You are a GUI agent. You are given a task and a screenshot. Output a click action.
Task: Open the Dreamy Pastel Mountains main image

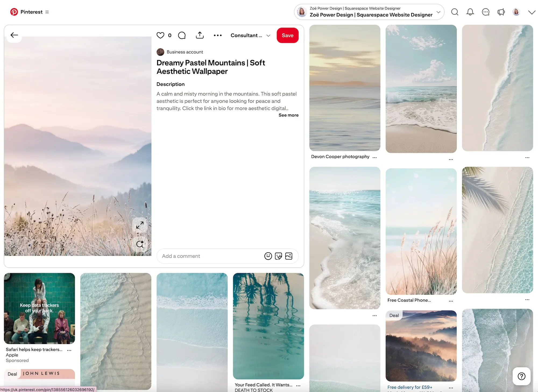pos(78,146)
